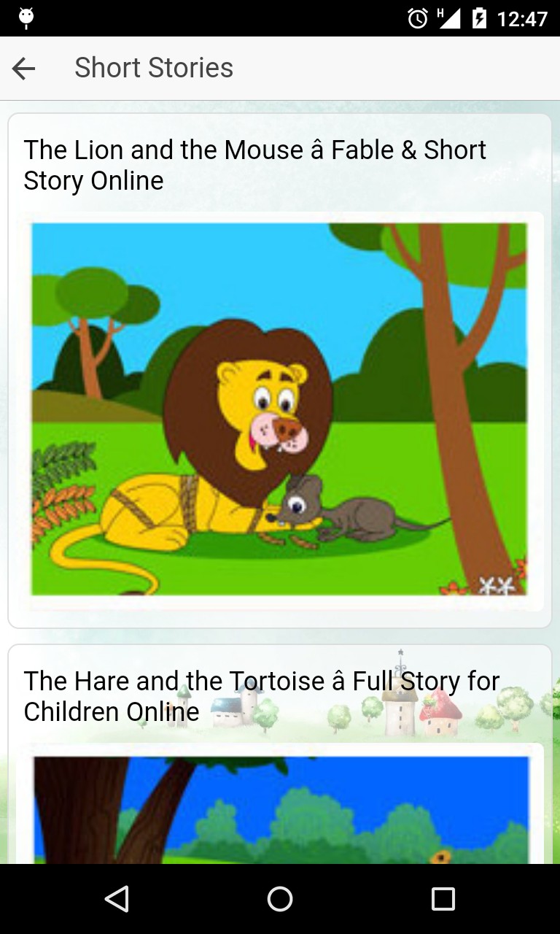Tap the Android debug icon in status bar

coord(26,18)
